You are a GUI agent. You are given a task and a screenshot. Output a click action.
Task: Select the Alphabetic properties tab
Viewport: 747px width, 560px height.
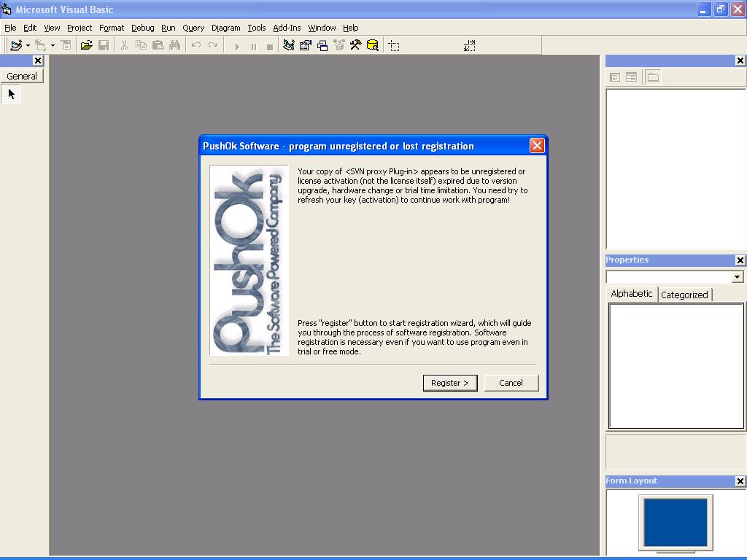coord(632,294)
